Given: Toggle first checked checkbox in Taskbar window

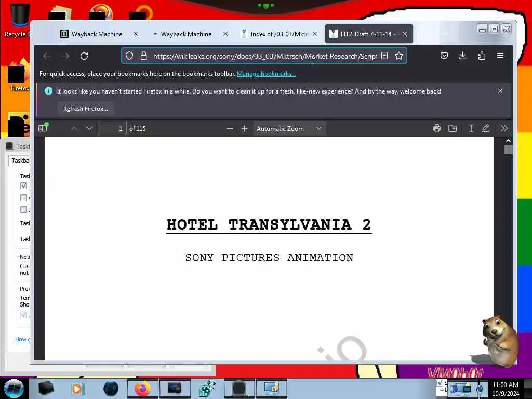Looking at the screenshot, I should (x=23, y=185).
